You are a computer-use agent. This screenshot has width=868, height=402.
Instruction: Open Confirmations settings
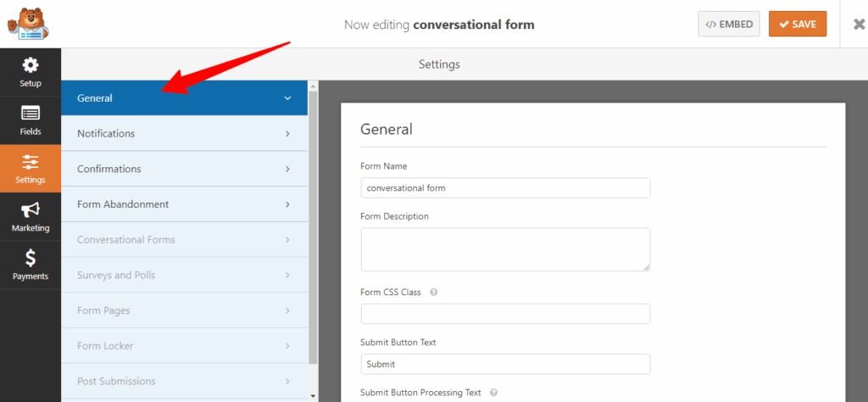coord(184,169)
